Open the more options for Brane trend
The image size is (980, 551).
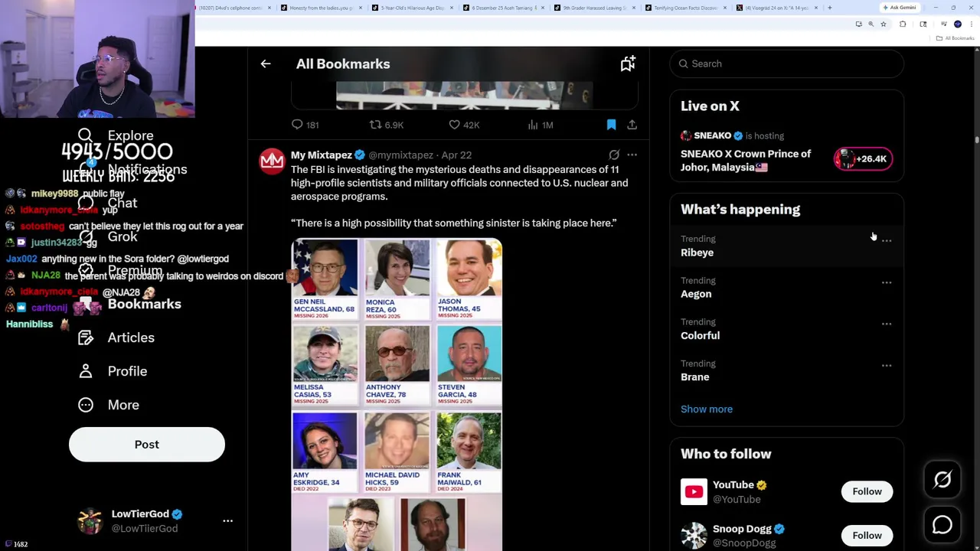click(x=887, y=365)
